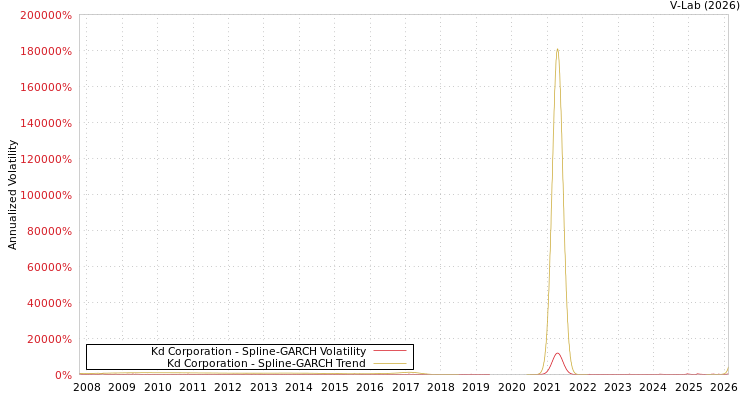Click the 2016 x-axis year label
The height and width of the screenshot is (400, 750).
(x=370, y=387)
